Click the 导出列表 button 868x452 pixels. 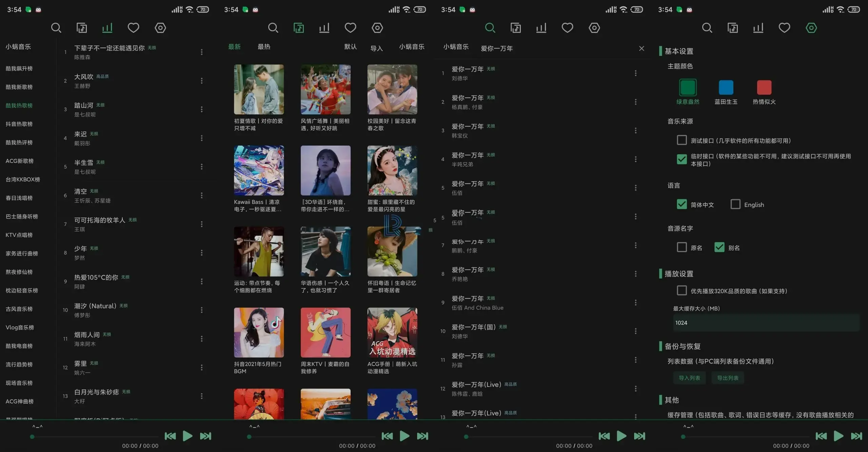pos(728,377)
